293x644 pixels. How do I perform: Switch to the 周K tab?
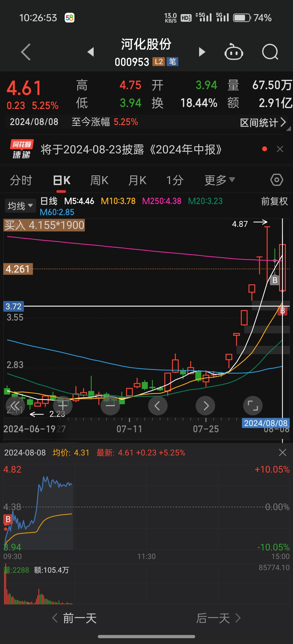click(99, 180)
